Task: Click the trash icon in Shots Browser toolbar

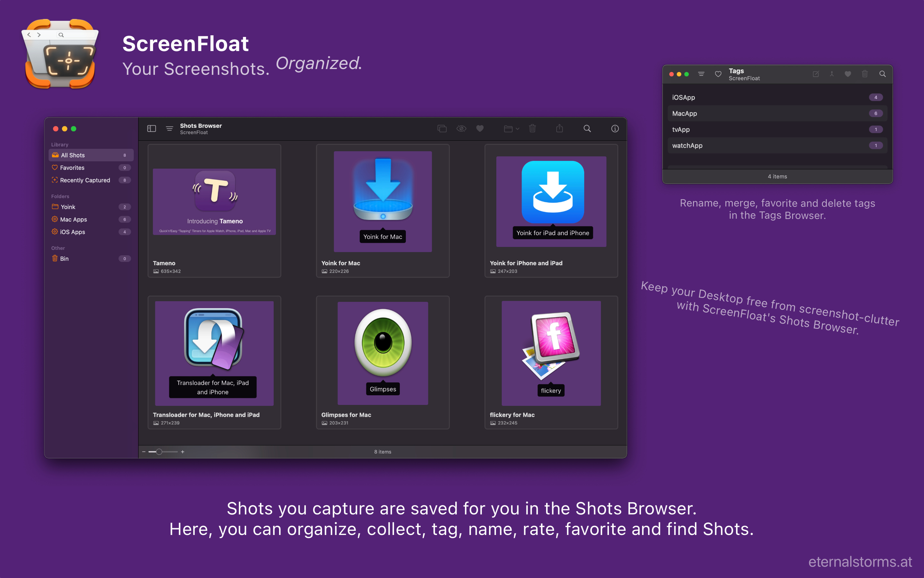Action: pyautogui.click(x=532, y=129)
